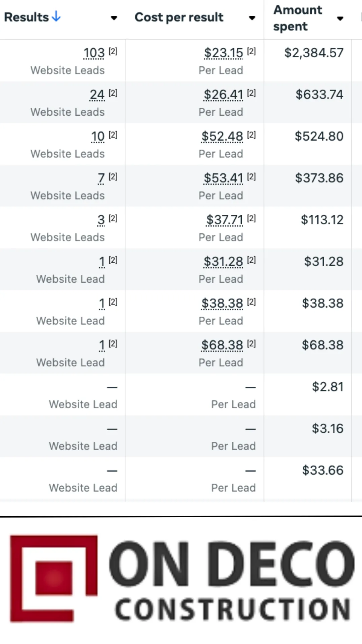Click the [2] footnote next to $53.41
The image size is (362, 644).
point(251,176)
